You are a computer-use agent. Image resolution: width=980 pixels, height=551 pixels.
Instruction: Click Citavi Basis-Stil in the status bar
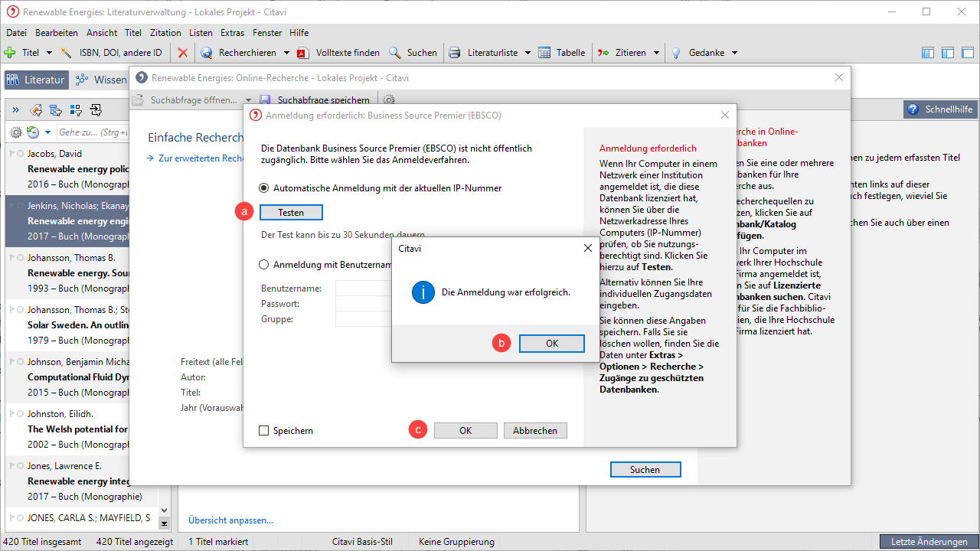[362, 542]
